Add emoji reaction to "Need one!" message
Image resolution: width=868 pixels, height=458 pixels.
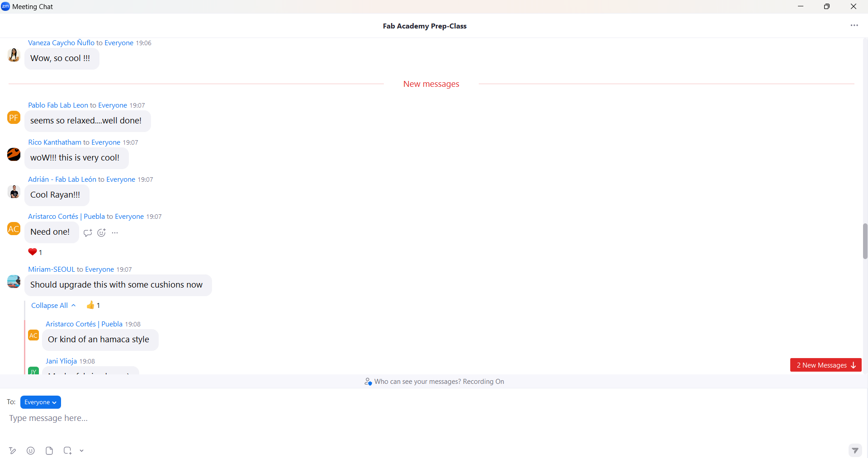(101, 232)
